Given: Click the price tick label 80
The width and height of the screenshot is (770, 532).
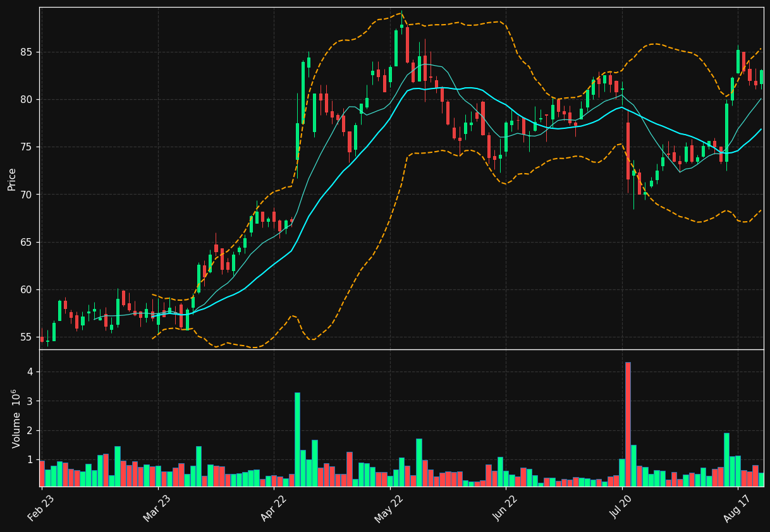Looking at the screenshot, I should click(x=27, y=100).
